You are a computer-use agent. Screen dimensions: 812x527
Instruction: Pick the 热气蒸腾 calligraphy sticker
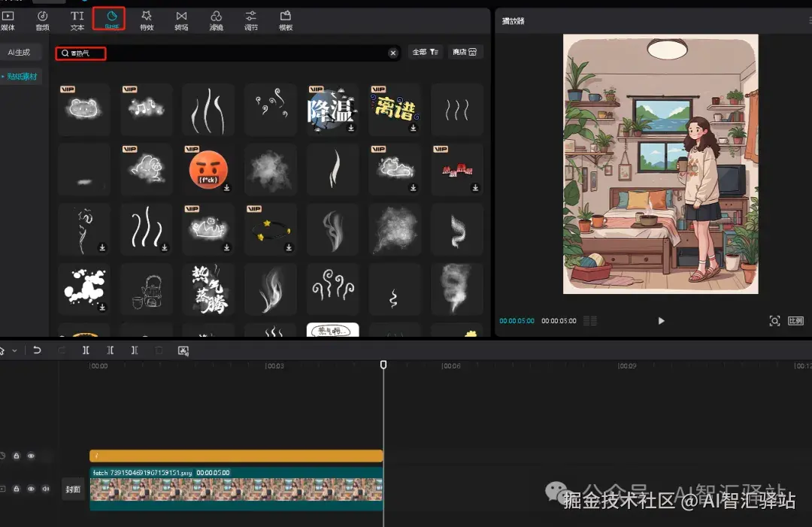click(x=208, y=289)
